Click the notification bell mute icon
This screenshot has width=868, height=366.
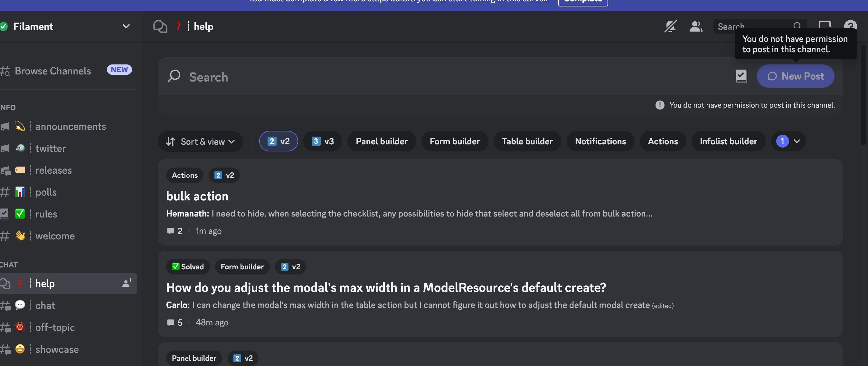click(670, 26)
